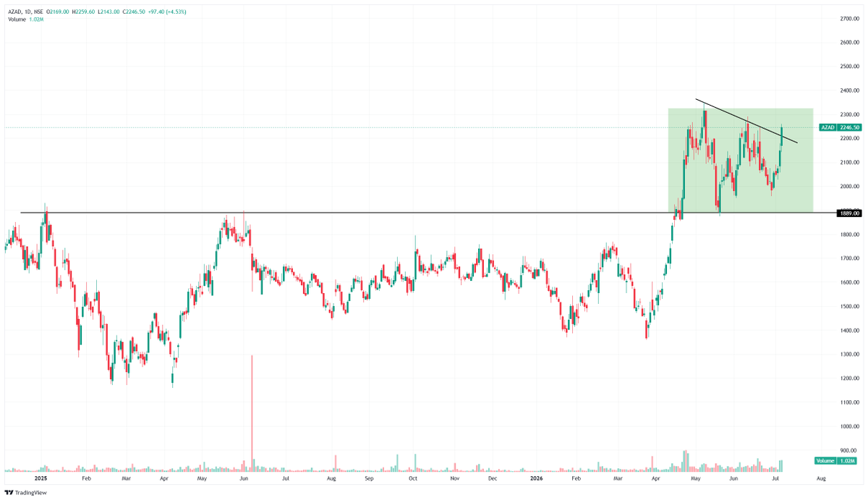The image size is (868, 500).
Task: Click the 1000.00 price axis label
Action: click(x=849, y=427)
